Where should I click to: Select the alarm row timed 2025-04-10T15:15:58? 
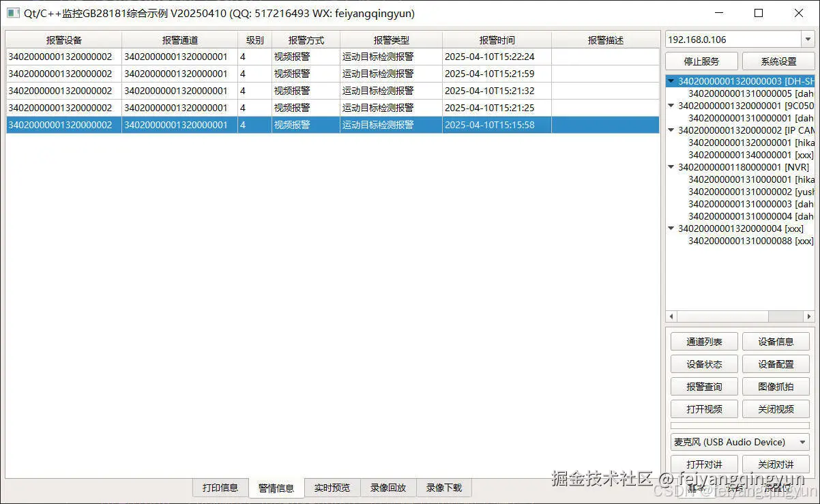point(333,125)
